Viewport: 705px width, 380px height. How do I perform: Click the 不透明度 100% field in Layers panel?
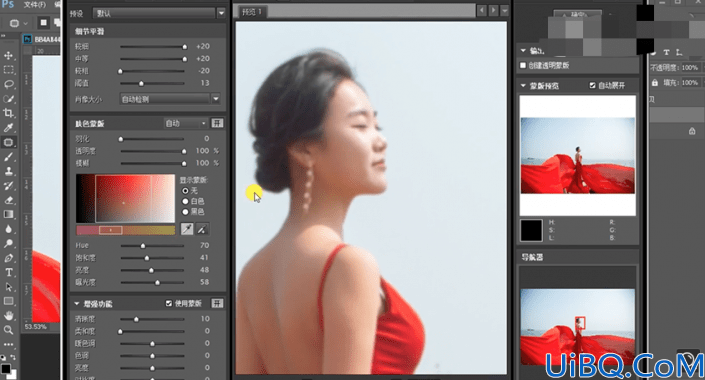[x=690, y=67]
